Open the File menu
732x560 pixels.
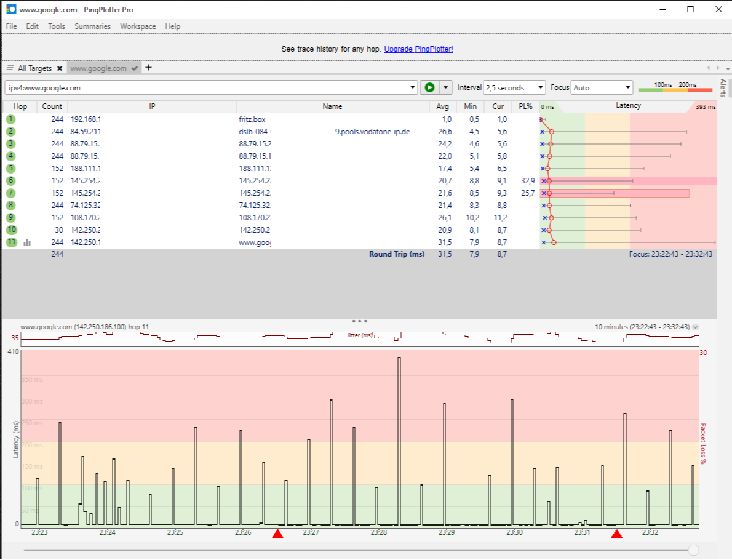[x=11, y=26]
